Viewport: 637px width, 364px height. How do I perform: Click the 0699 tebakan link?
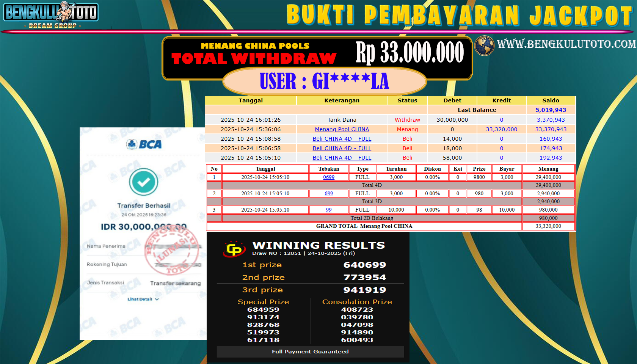pos(329,177)
